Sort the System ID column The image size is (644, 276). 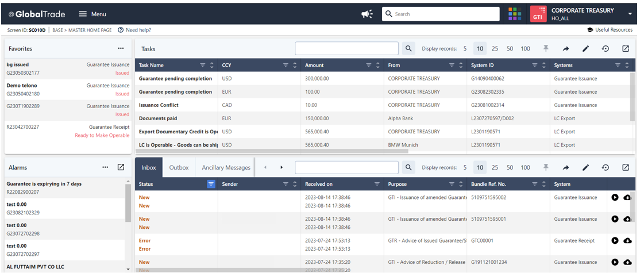544,65
